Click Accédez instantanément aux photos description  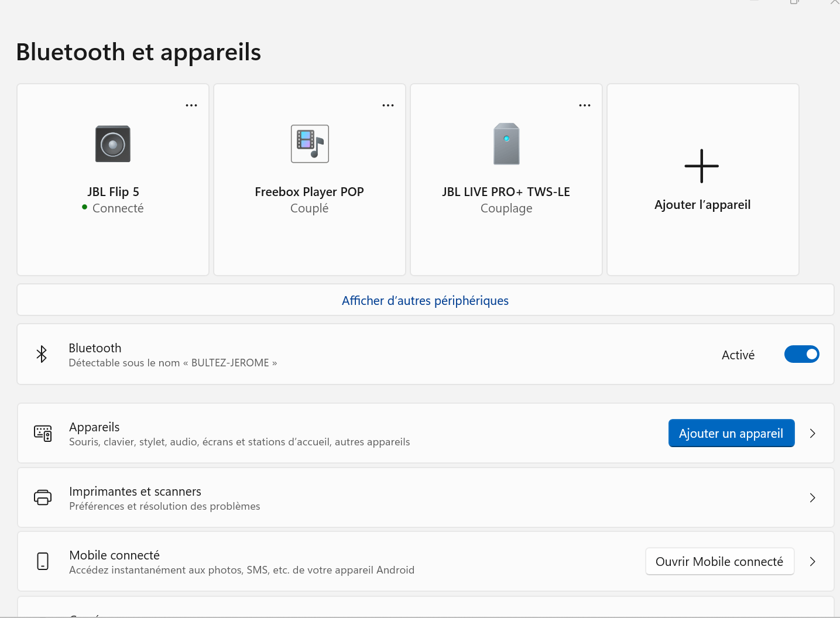pyautogui.click(x=242, y=570)
